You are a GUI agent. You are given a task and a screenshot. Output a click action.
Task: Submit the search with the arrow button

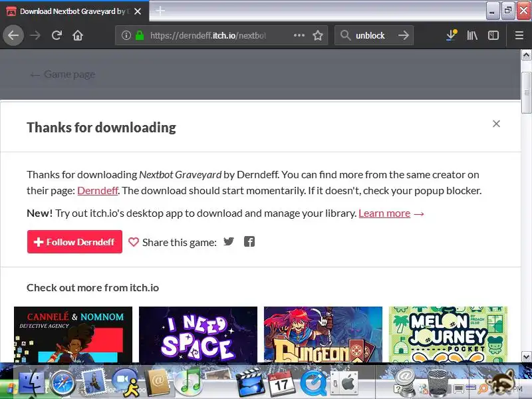404,35
